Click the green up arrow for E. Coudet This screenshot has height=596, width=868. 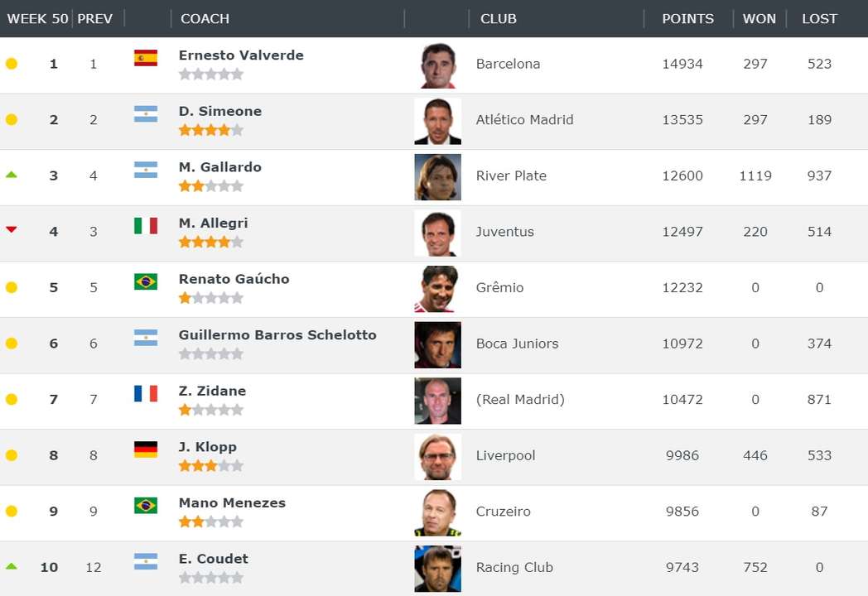[x=11, y=566]
